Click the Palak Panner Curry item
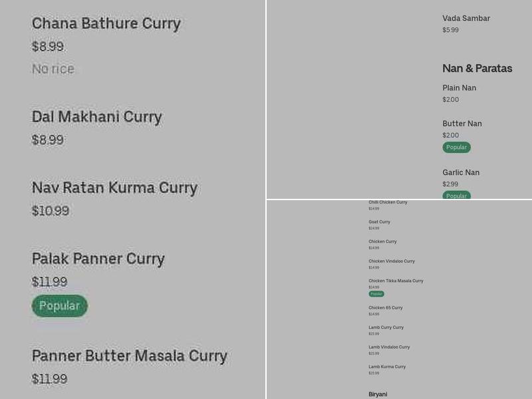The image size is (532, 399). pos(98,259)
